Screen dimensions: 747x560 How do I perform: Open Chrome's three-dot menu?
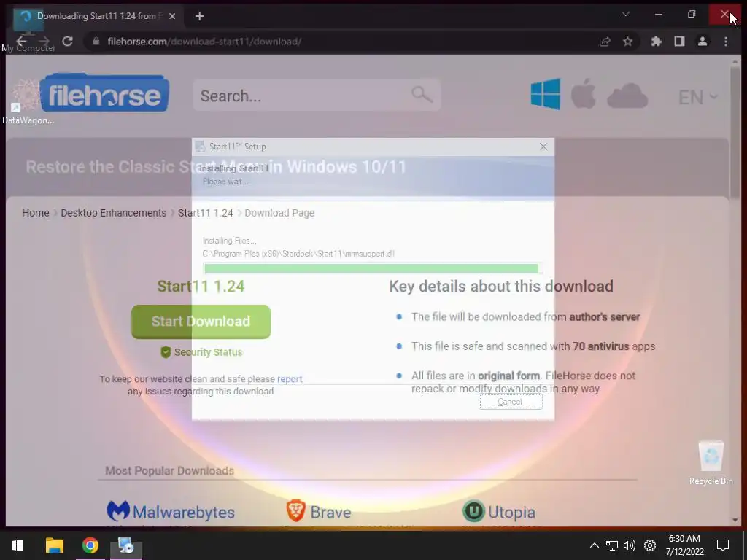click(726, 42)
